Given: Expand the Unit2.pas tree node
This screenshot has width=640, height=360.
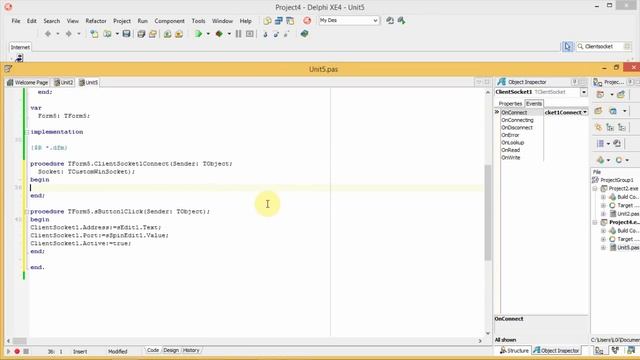Looking at the screenshot, I should pos(603,214).
